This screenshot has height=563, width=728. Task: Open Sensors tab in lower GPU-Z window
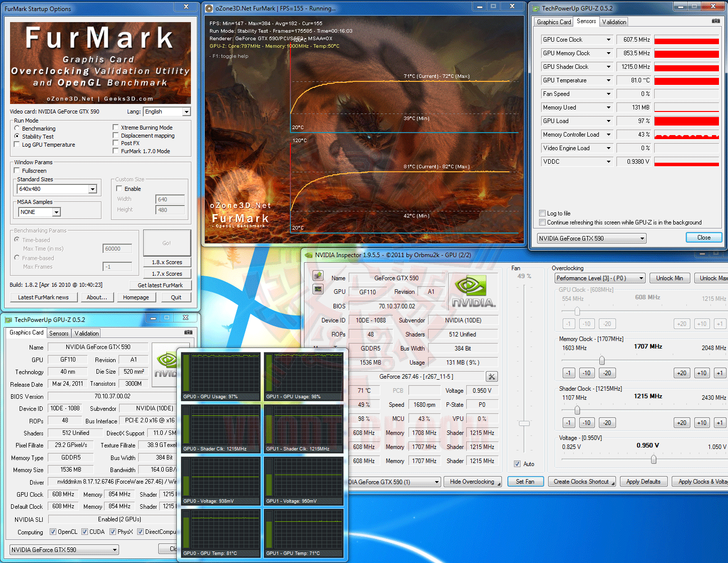[x=59, y=333]
